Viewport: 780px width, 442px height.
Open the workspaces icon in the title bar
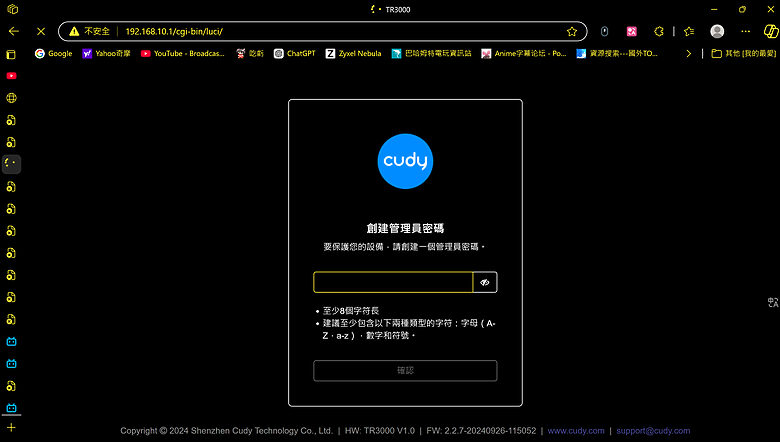click(x=12, y=9)
